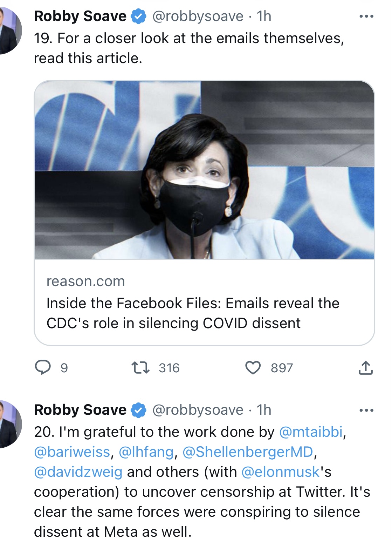The image size is (392, 542).
Task: Open more options on tweet 19
Action: tap(366, 16)
